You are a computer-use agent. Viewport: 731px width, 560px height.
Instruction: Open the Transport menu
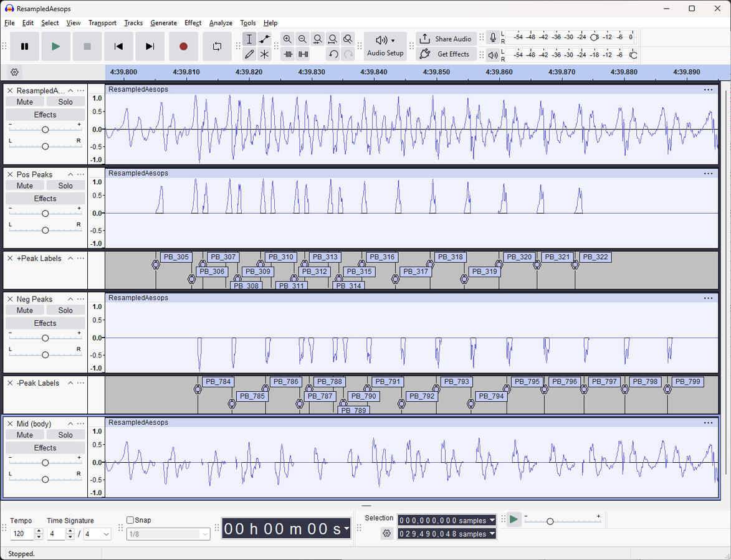(102, 23)
